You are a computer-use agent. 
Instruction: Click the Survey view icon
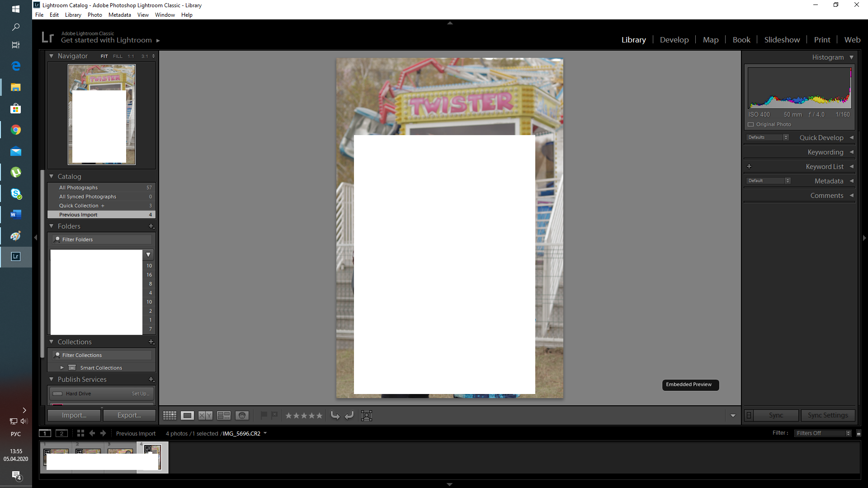(x=224, y=415)
